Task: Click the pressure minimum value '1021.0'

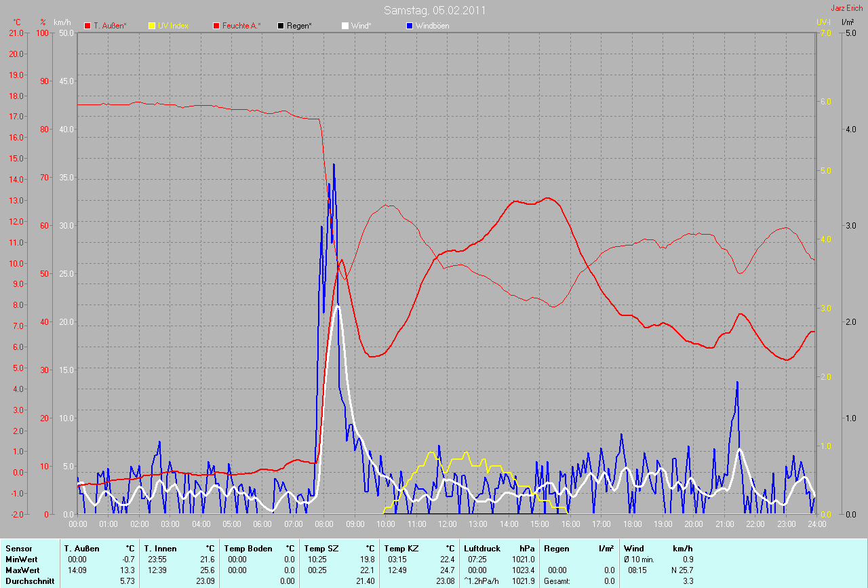Action: coord(524,560)
